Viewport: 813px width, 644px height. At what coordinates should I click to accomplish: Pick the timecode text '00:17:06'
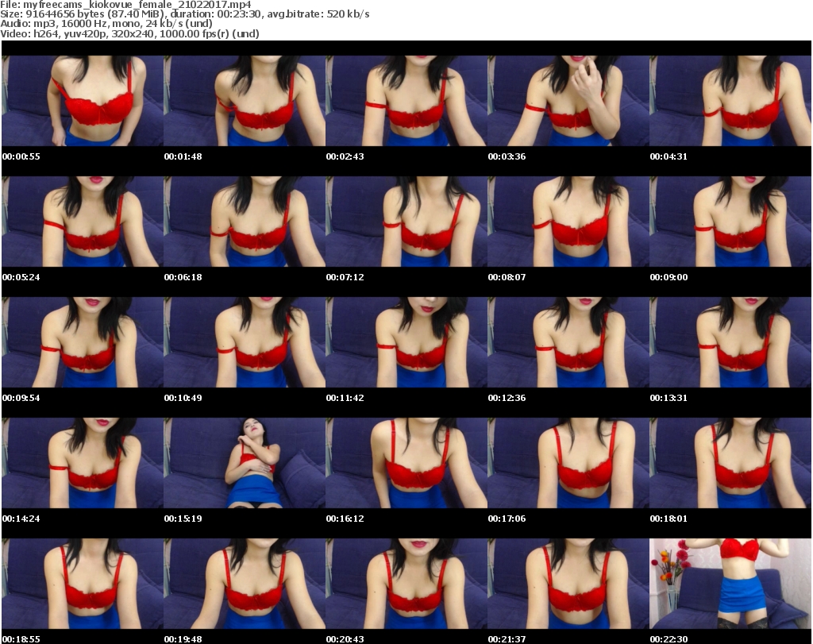point(507,519)
